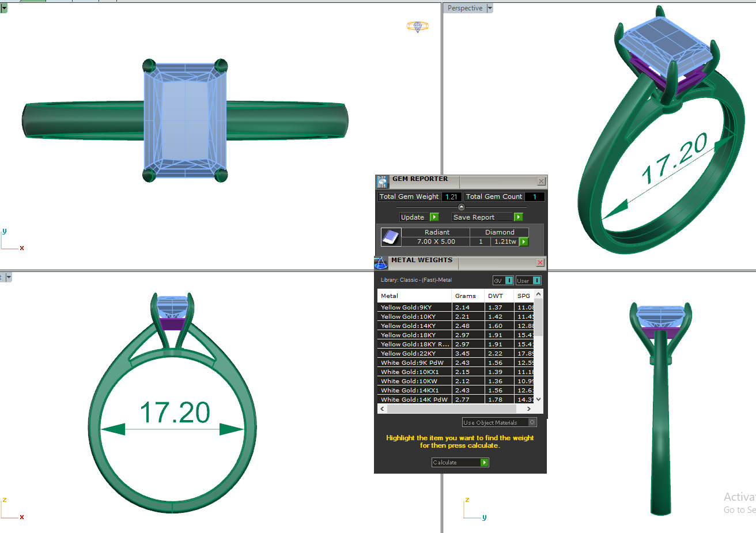Screen dimensions: 756x533
Task: Click the Total Gem Weight value 1.21
Action: tap(451, 196)
